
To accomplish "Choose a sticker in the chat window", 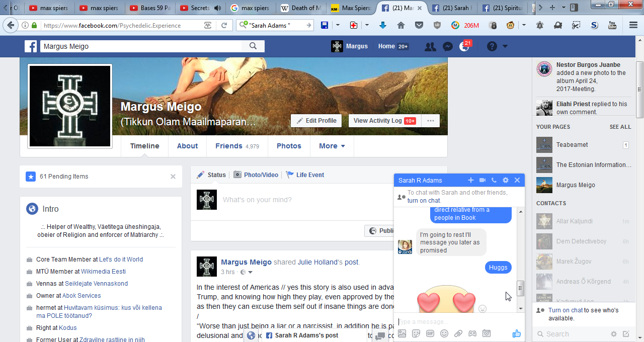I will click(x=416, y=333).
